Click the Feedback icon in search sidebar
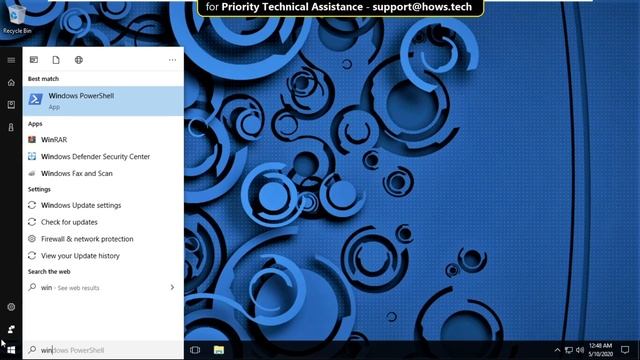This screenshot has height=360, width=640. coord(11,329)
